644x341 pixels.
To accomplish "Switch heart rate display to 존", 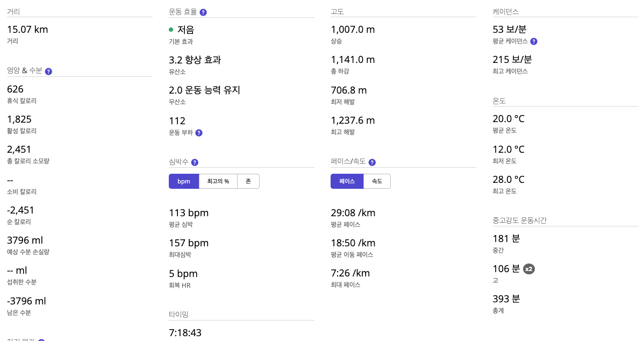I will 248,181.
